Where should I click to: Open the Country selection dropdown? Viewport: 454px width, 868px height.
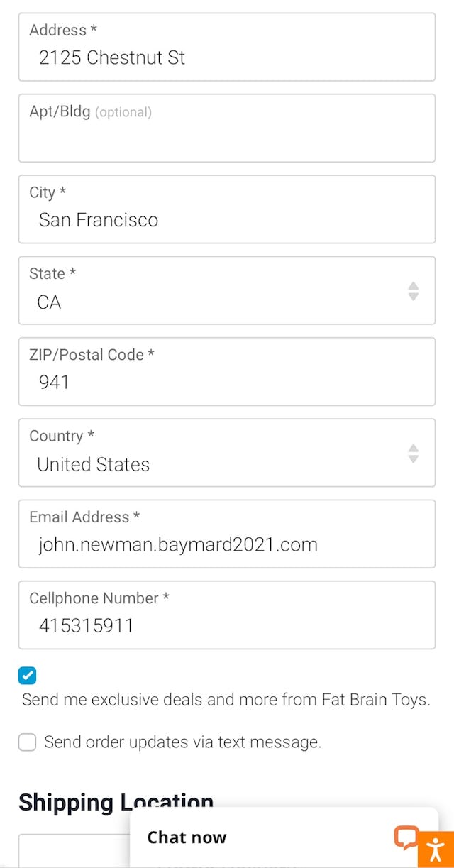(227, 454)
